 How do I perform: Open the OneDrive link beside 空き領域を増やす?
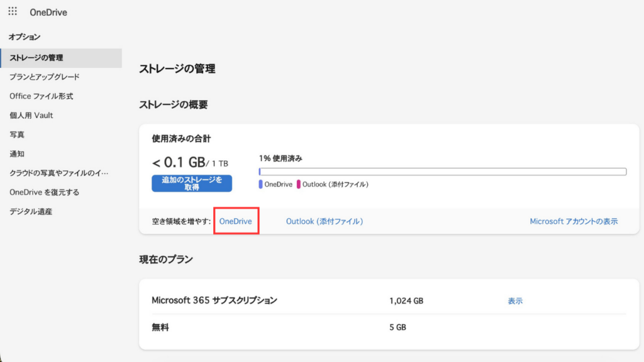(x=235, y=221)
